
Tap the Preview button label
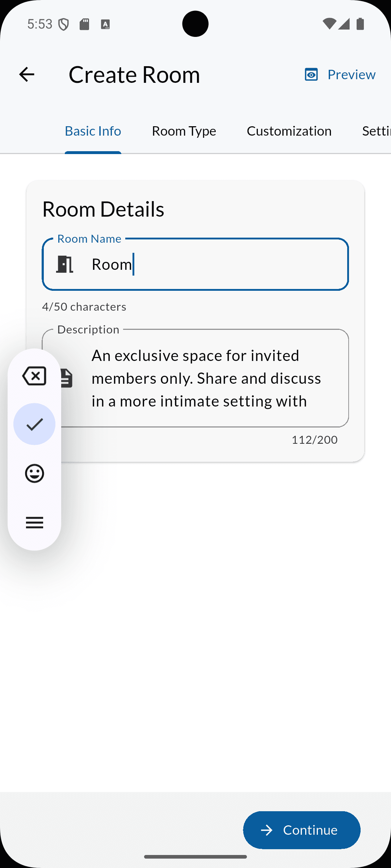coord(352,75)
